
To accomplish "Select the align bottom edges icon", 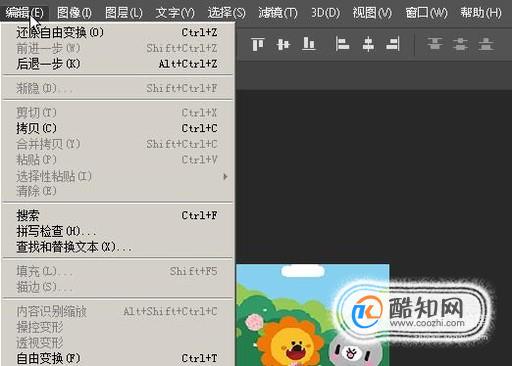I will tap(309, 44).
